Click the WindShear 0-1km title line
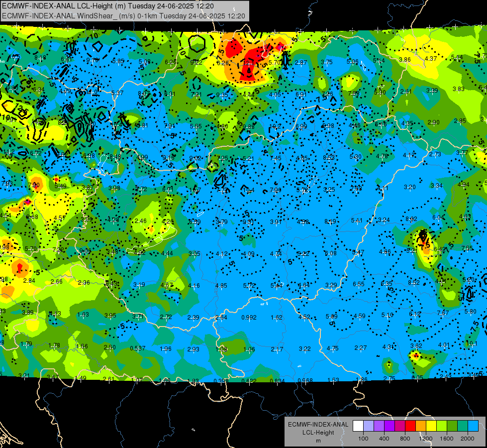Screen dimensions: 487x448 tap(123, 16)
